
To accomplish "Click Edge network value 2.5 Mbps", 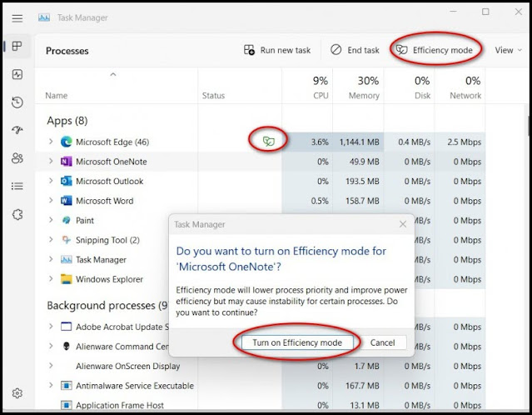I will click(x=464, y=142).
